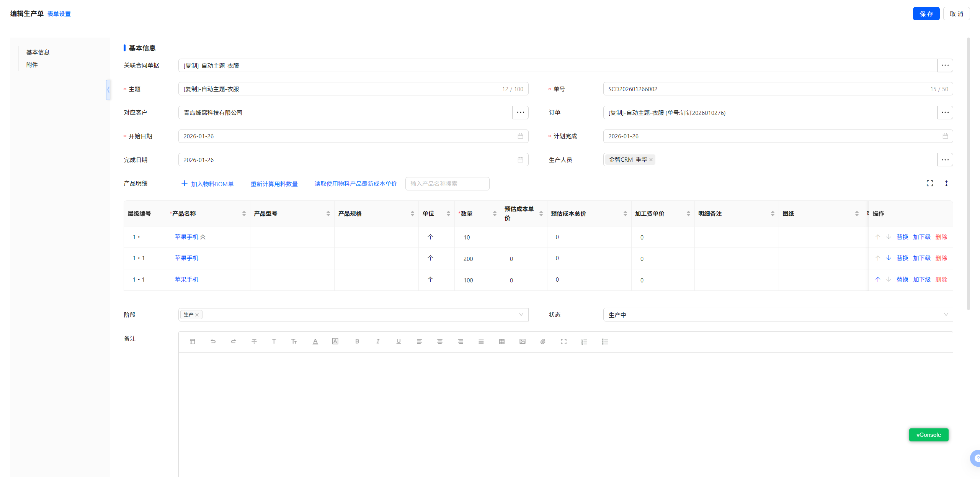Click the insert image icon in editor
Image resolution: width=980 pixels, height=487 pixels.
(522, 341)
